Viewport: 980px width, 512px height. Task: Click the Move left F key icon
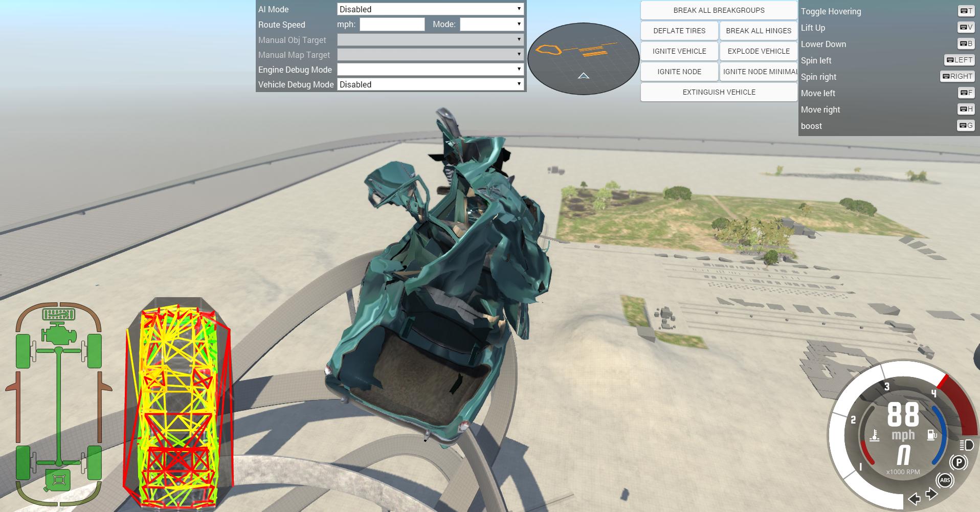(966, 93)
